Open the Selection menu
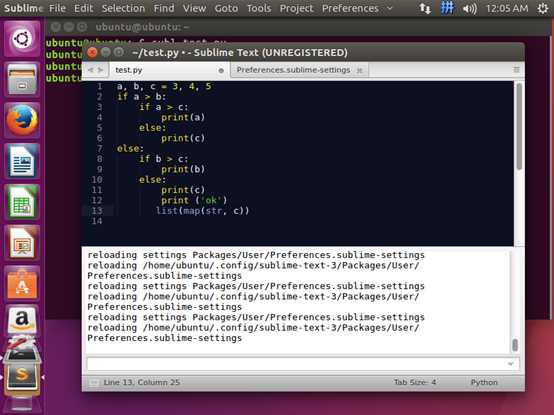The height and width of the screenshot is (415, 554). pyautogui.click(x=123, y=8)
